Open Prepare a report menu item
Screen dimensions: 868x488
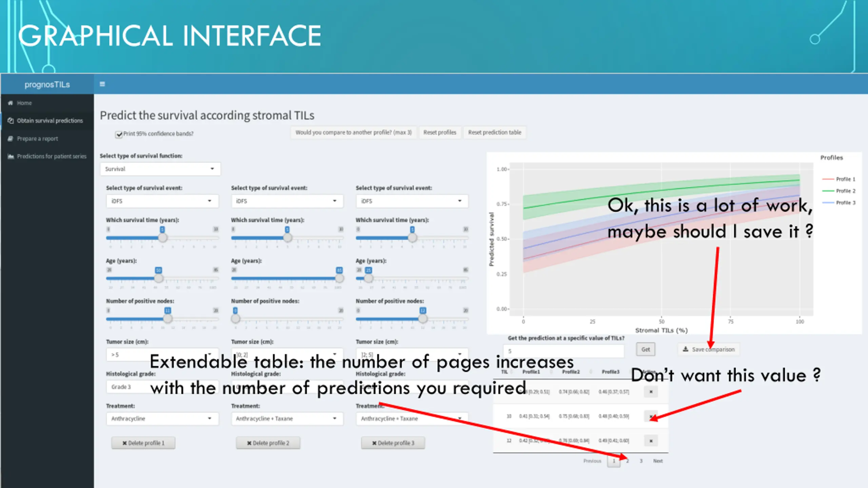[47, 139]
